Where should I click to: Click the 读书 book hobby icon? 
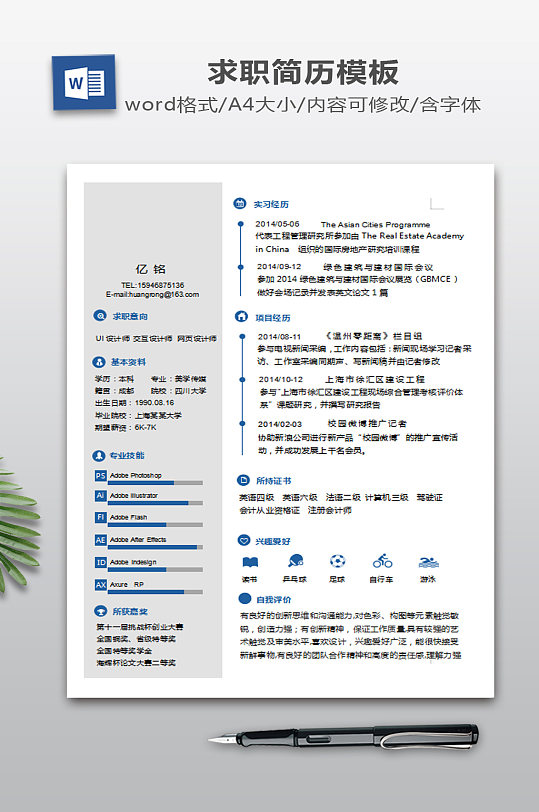click(x=250, y=562)
